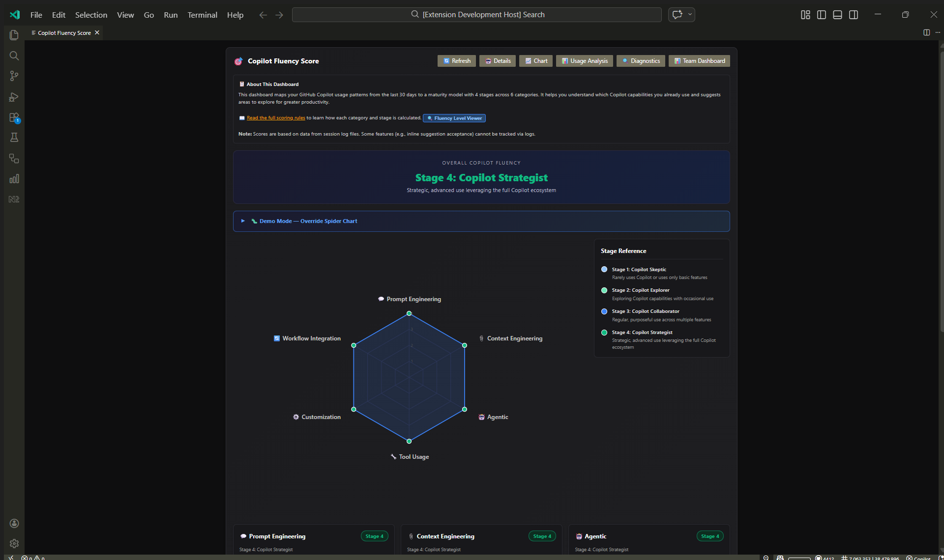Screen dimensions: 944x560
Task: Select the Copilot Fluency Score tab
Action: pos(64,33)
